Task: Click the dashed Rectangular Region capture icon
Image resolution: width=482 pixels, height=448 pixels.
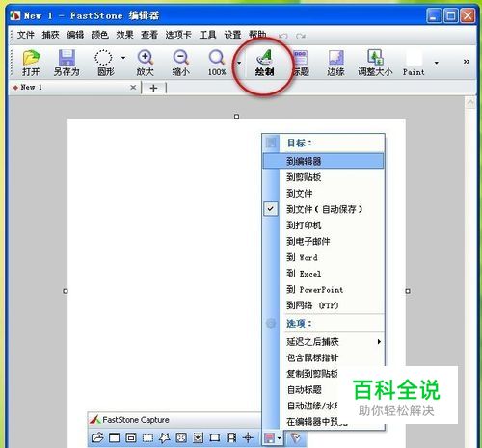Action: pyautogui.click(x=147, y=437)
